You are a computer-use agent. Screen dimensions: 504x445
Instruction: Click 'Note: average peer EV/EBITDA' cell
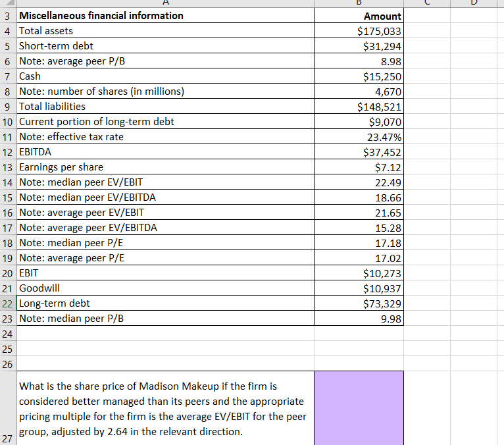click(x=165, y=227)
